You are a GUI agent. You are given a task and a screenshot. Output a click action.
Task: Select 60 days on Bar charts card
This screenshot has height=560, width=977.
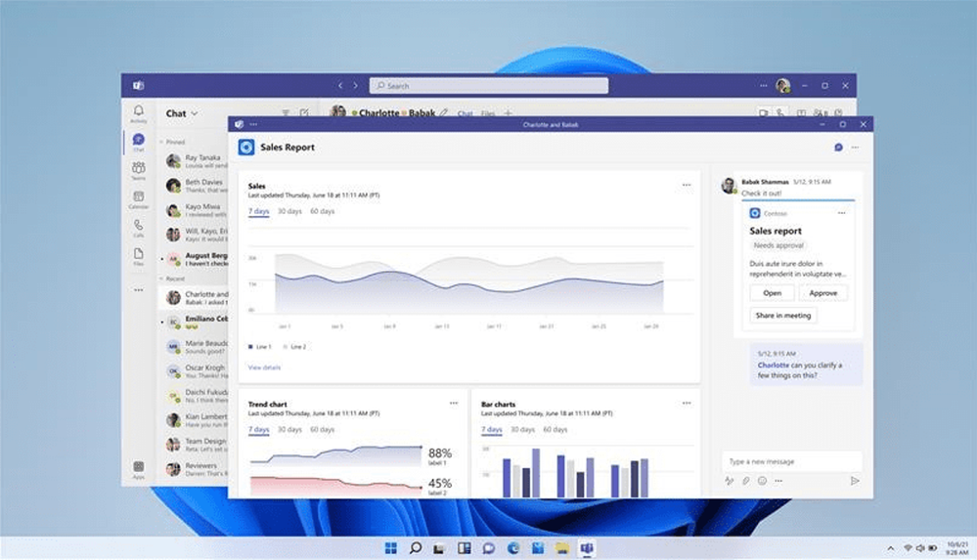point(555,430)
